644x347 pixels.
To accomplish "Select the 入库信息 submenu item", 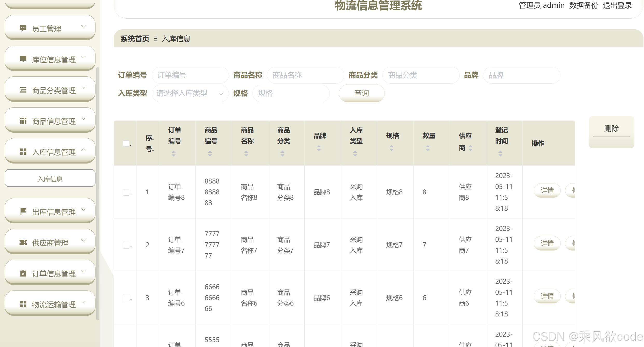I will pyautogui.click(x=50, y=179).
